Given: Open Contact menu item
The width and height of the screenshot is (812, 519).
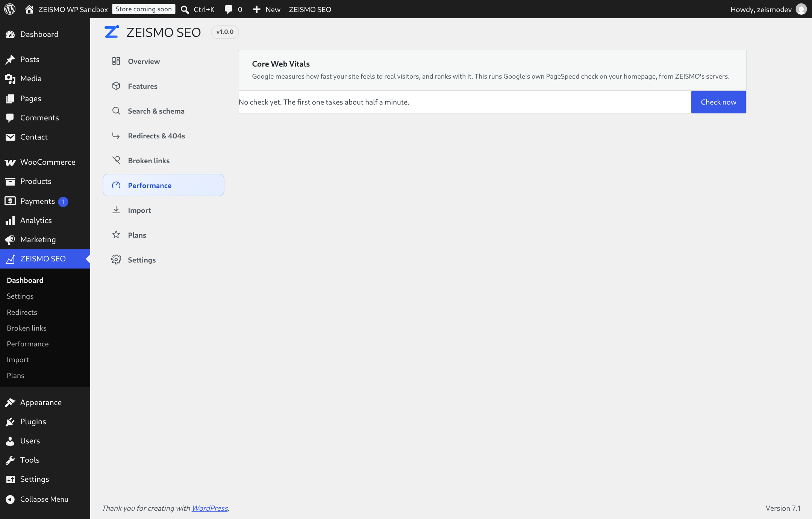Looking at the screenshot, I should tap(45, 137).
